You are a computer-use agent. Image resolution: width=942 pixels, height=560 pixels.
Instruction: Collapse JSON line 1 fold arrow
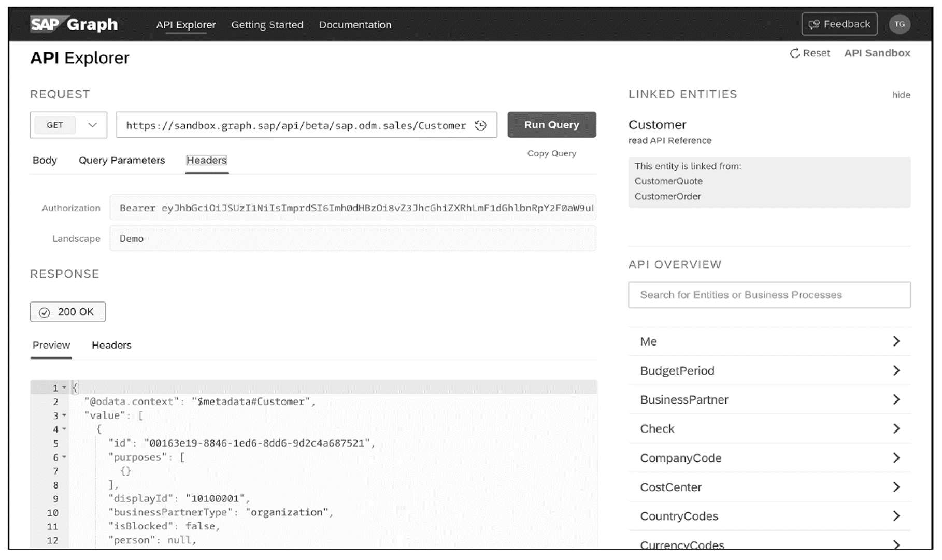tap(64, 388)
